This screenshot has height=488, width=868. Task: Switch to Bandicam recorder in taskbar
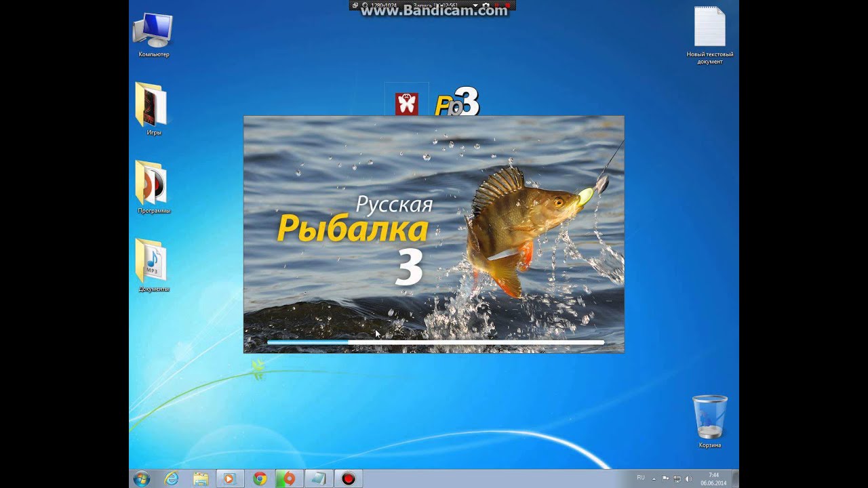(349, 479)
